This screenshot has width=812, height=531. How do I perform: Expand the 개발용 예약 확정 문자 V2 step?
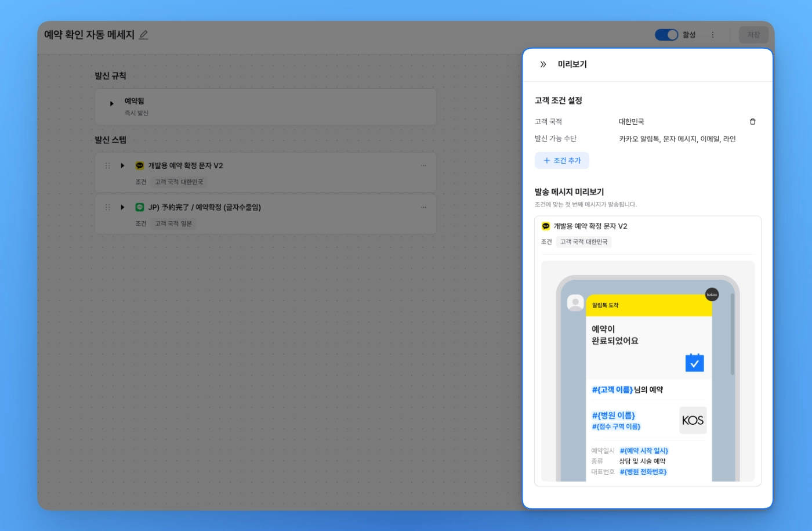[122, 166]
